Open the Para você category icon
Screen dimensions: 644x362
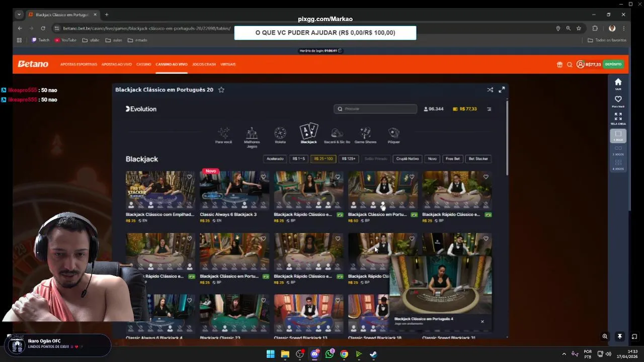click(223, 135)
